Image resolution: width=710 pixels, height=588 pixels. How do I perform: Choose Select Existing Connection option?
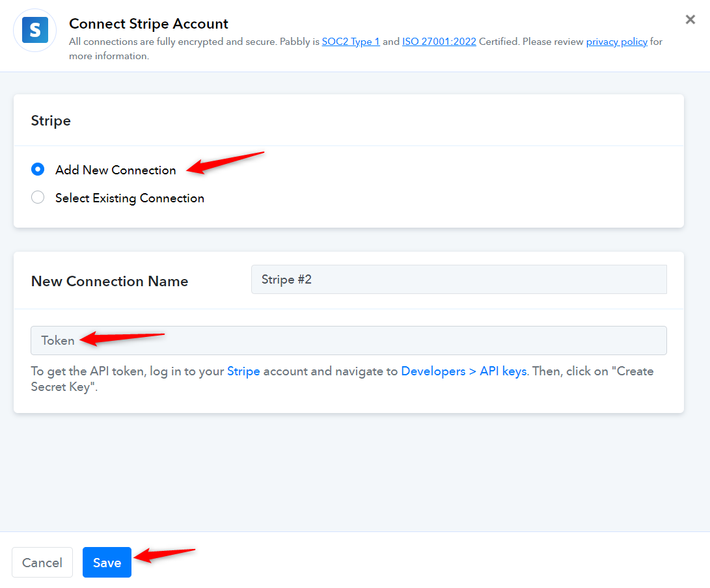tap(38, 197)
